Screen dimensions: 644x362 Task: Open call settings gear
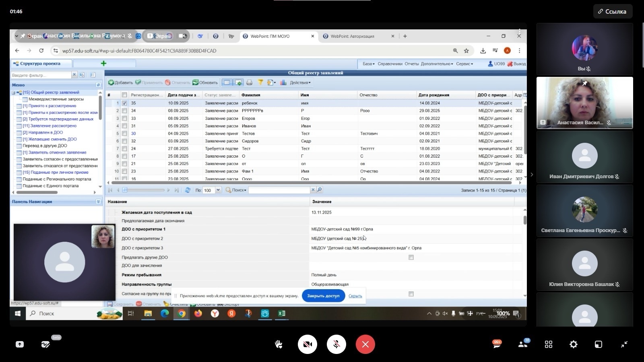[574, 344]
